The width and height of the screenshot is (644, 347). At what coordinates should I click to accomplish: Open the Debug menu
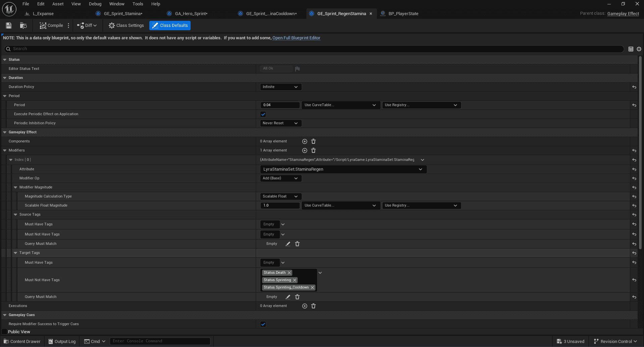tap(95, 4)
